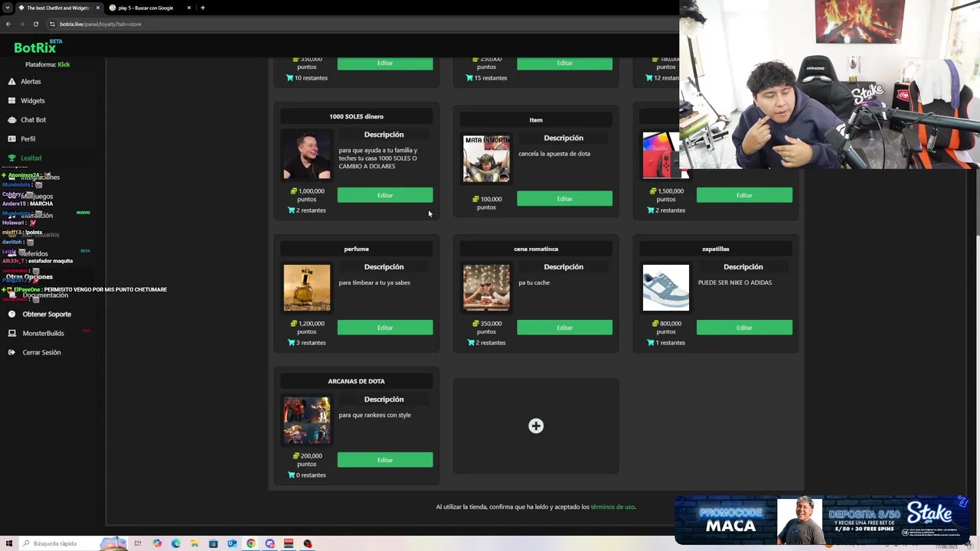Viewport: 980px width, 551px height.
Task: Reload the BotRix page
Action: 35,24
